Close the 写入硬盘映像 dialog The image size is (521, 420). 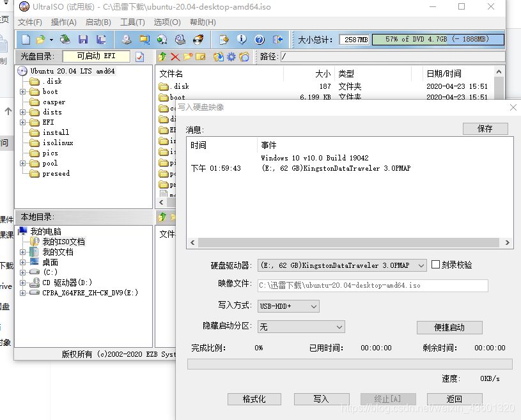[513, 107]
